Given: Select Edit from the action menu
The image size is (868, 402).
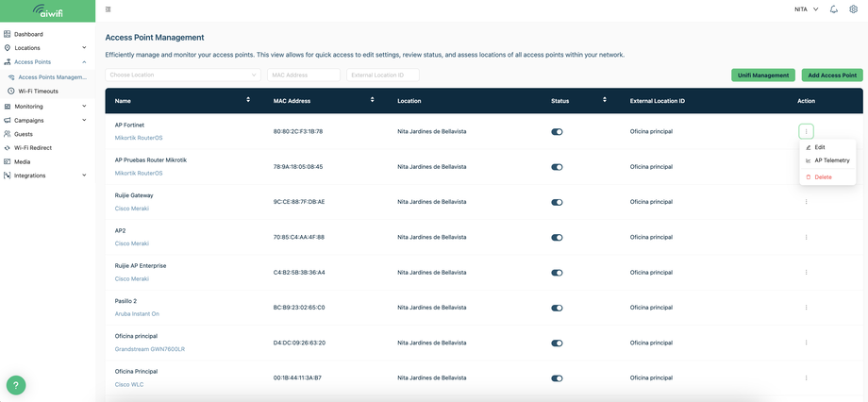Looking at the screenshot, I should pyautogui.click(x=827, y=147).
